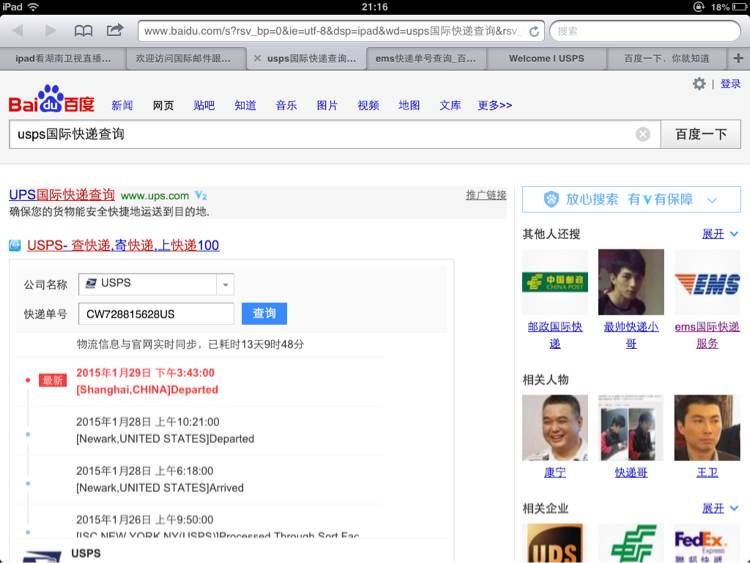750x563 pixels.
Task: Tap the rotation lock status icon
Action: point(699,7)
